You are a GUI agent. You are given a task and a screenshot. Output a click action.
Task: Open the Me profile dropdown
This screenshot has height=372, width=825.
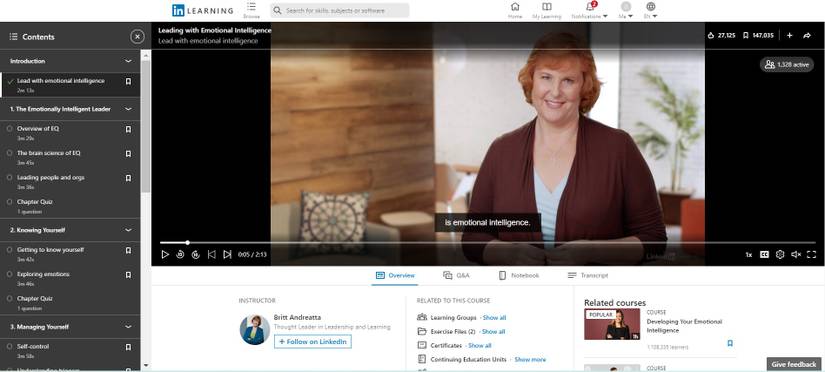[626, 10]
